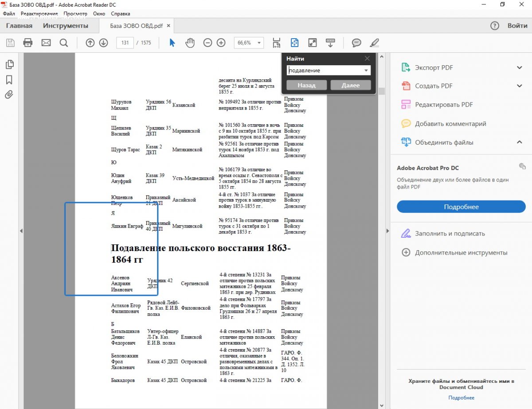Send the file by email icon

click(46, 43)
